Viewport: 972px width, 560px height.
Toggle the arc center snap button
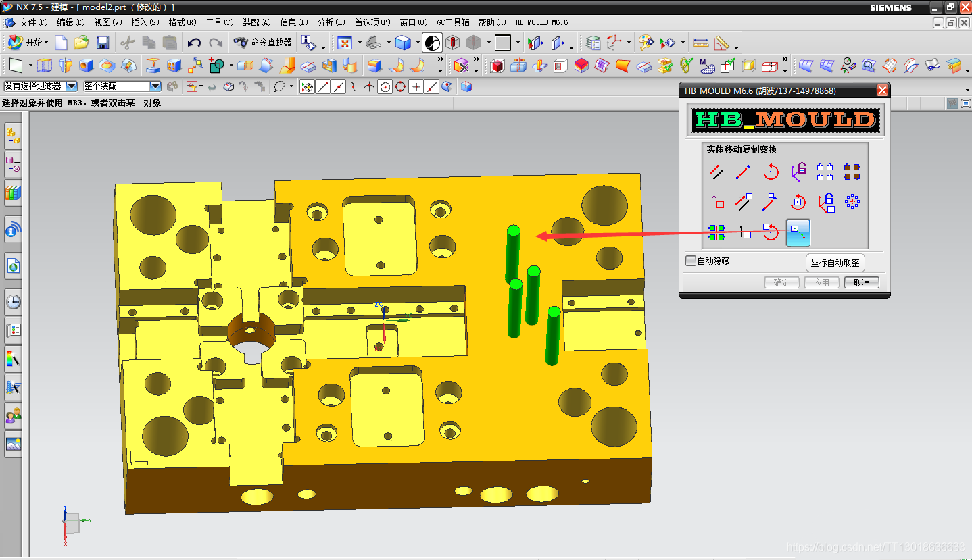pos(385,86)
